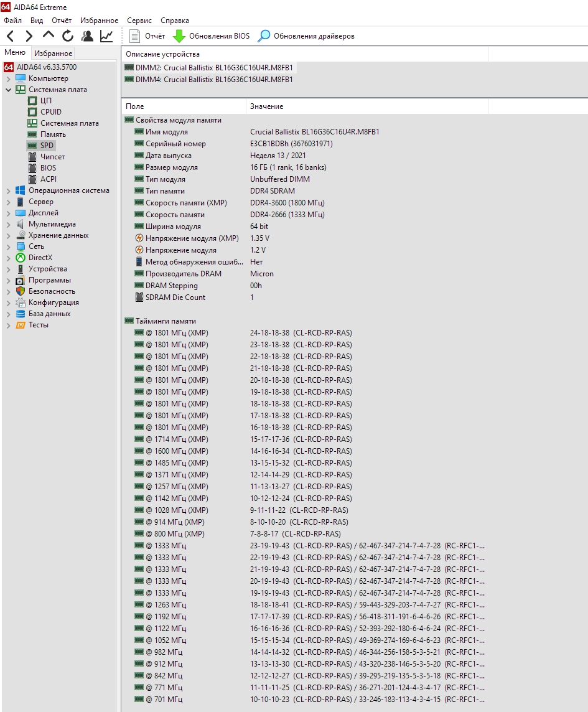Open the Отчёт menu in menu bar
The height and width of the screenshot is (712, 588).
pyautogui.click(x=62, y=21)
